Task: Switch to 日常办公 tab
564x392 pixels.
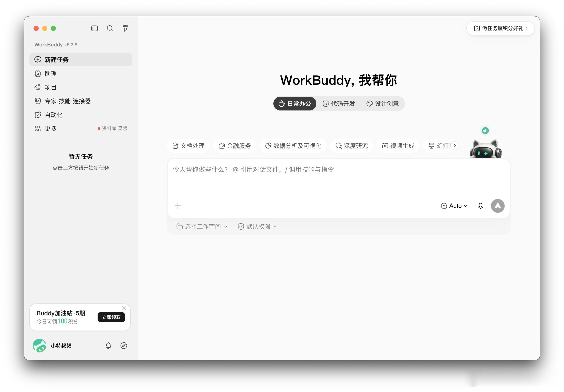Action: pos(295,104)
